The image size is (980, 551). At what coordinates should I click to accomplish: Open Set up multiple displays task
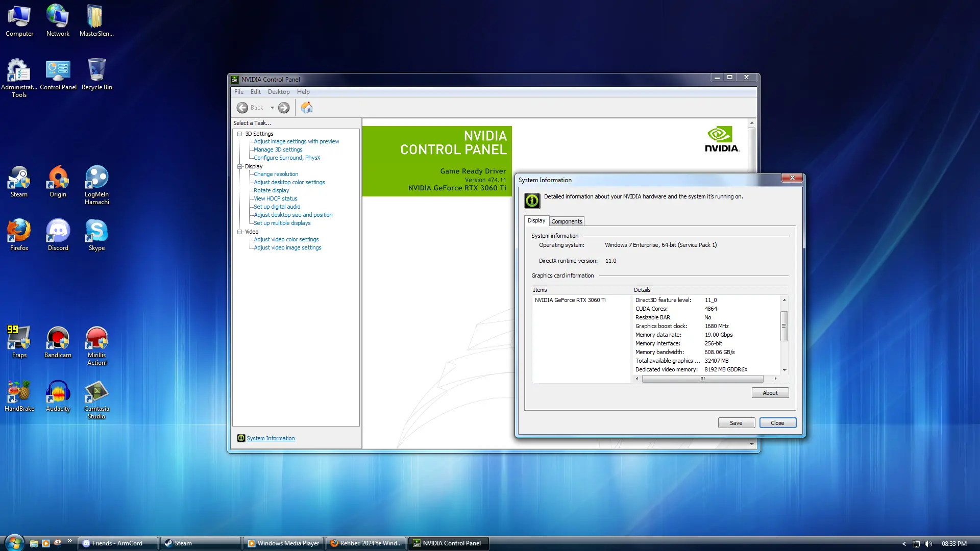282,223
